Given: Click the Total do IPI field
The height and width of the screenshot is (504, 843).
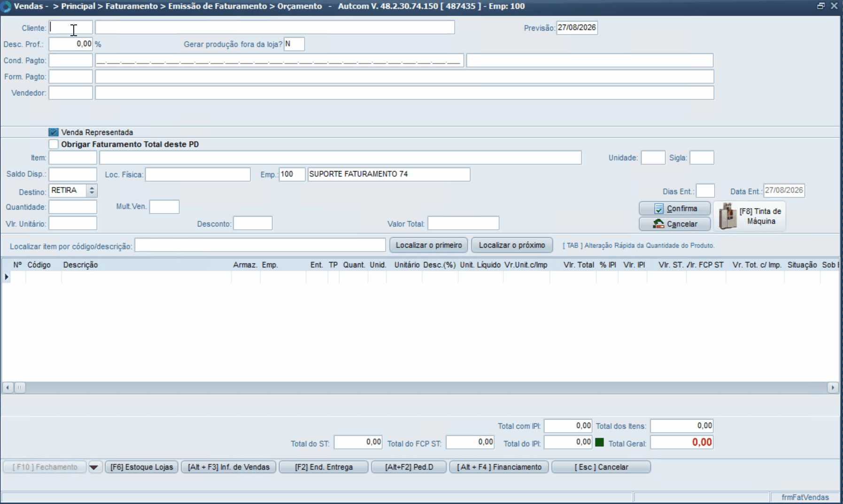Looking at the screenshot, I should [568, 442].
